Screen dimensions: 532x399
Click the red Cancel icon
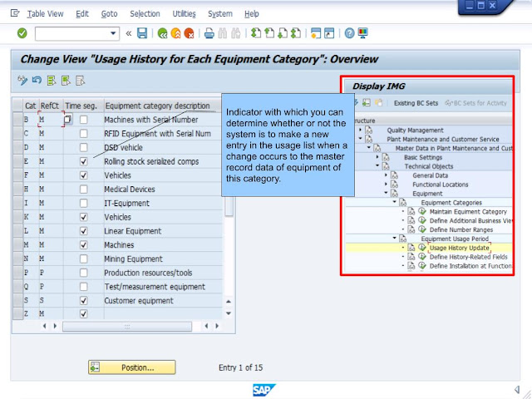pos(189,33)
